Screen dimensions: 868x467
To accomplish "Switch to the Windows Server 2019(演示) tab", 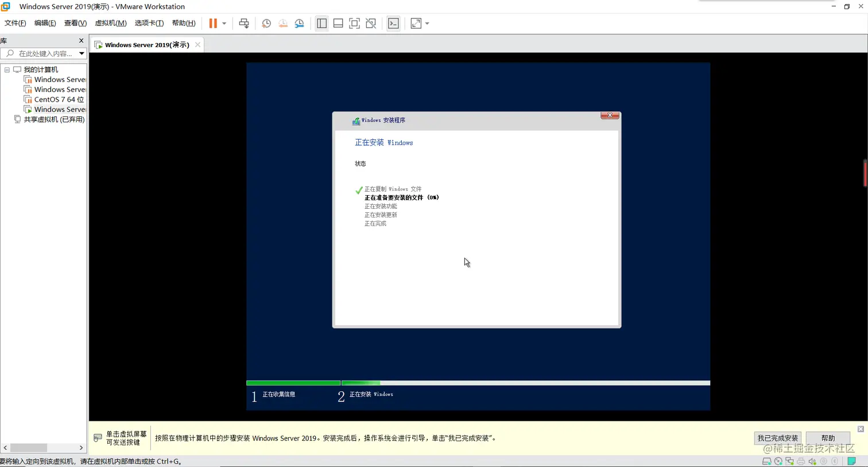I will click(x=147, y=45).
